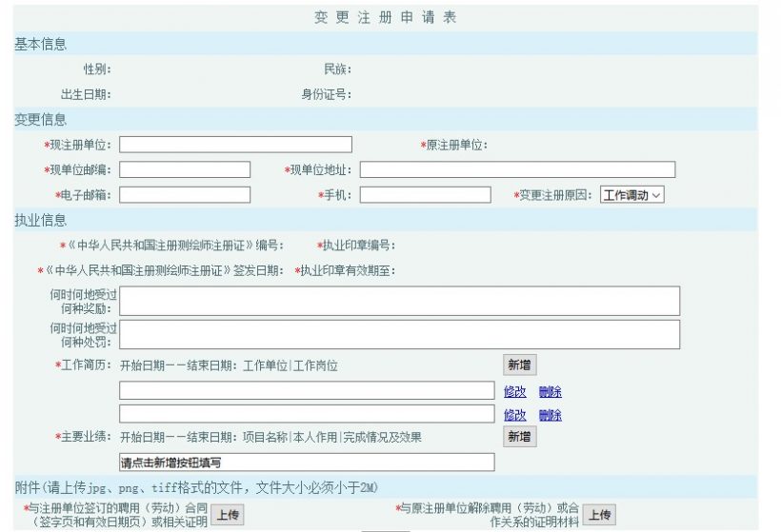Click the 现注册单位 input field
The height and width of the screenshot is (532, 781).
coord(235,145)
